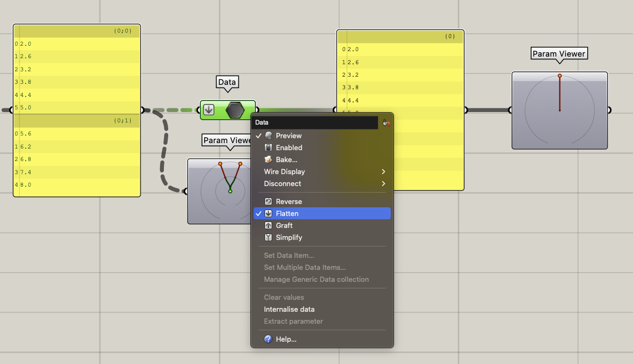Click the hexagon icon on Data component
The height and width of the screenshot is (364, 633).
(x=235, y=110)
